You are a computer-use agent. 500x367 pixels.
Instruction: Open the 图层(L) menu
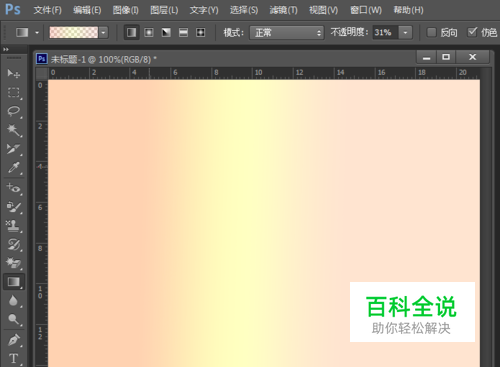(x=164, y=10)
